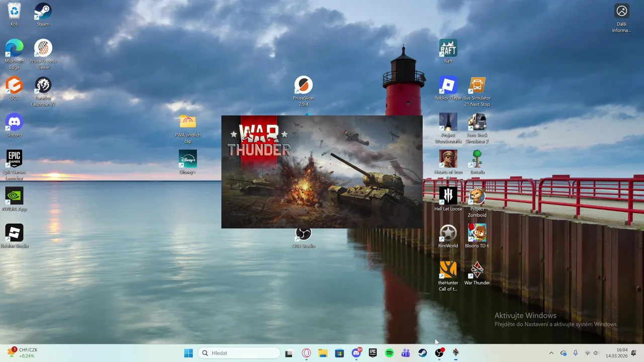Open the Windows Start menu
This screenshot has height=362, width=644.
point(189,353)
